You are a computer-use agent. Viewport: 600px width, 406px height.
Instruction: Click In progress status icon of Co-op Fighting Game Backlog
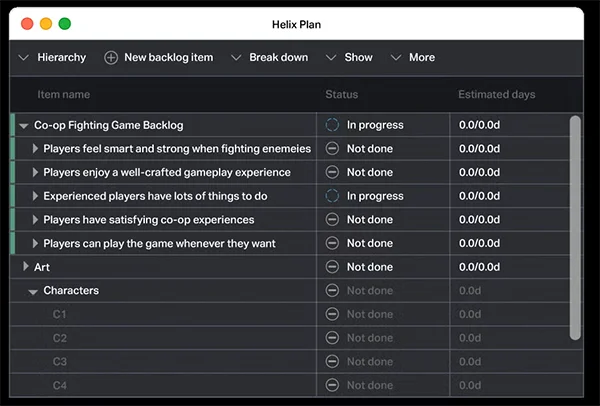click(x=332, y=125)
